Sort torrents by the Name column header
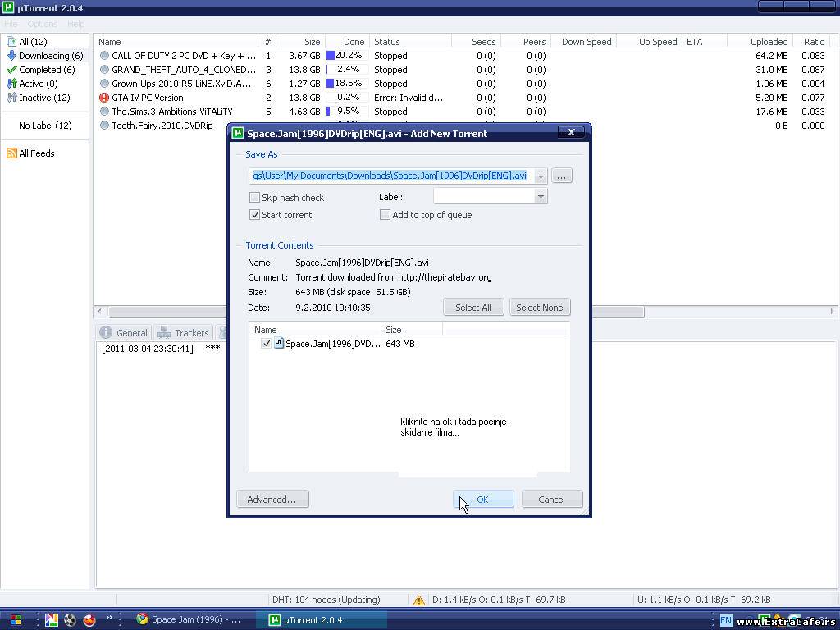 (x=177, y=42)
